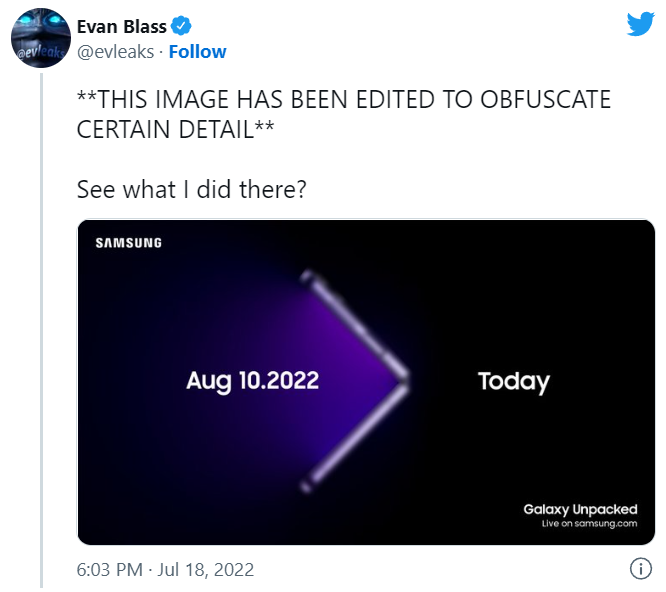Click "Aug 10.2022" date in the image
The image size is (666, 592).
point(252,381)
